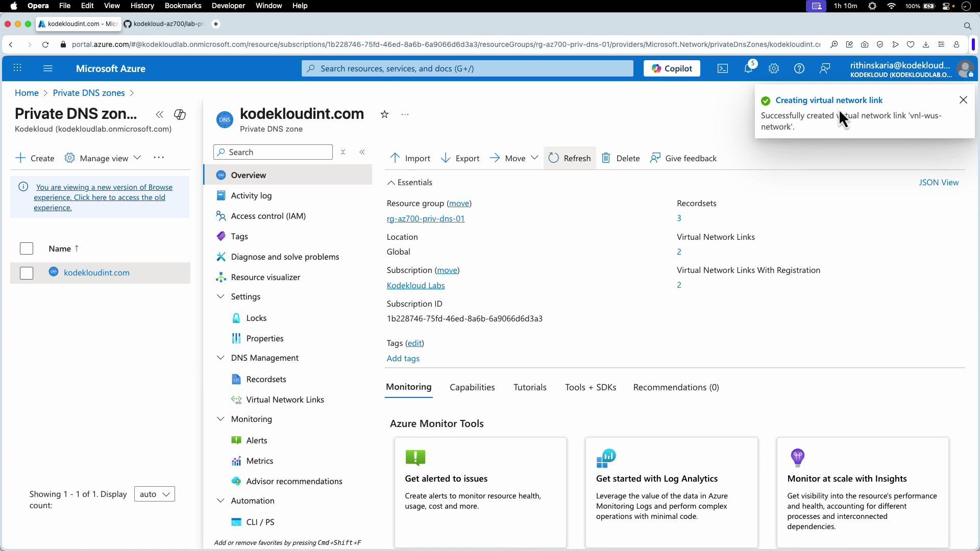
Task: Click Give feedback in the command bar
Action: click(683, 158)
